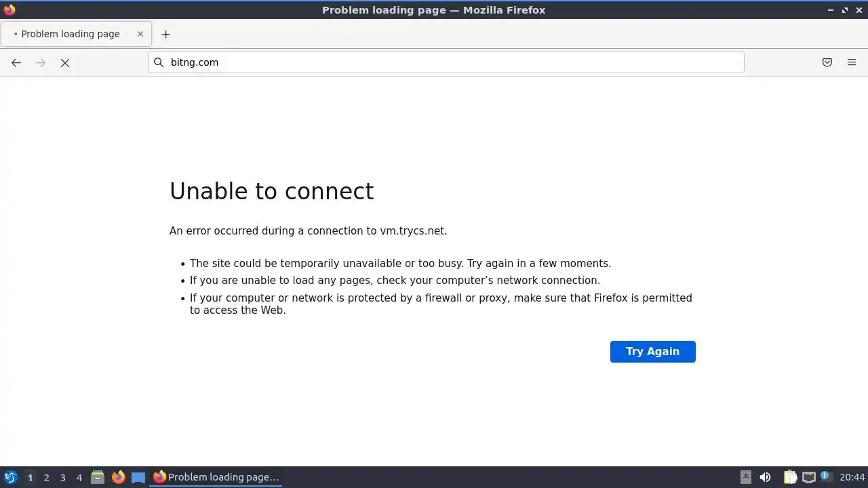Image resolution: width=868 pixels, height=488 pixels.
Task: Save the page to Pocket
Action: click(x=827, y=62)
